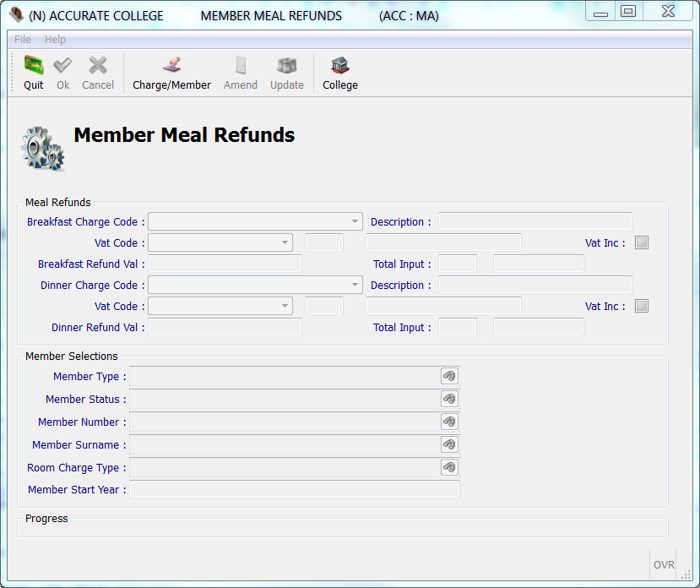Open the College toolbar icon
Viewport: 700px width, 588px height.
click(339, 67)
